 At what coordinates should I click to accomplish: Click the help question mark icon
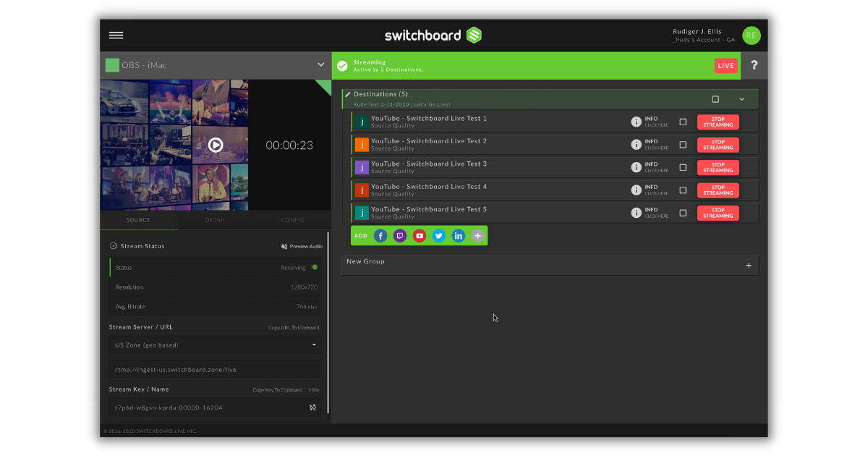click(754, 65)
